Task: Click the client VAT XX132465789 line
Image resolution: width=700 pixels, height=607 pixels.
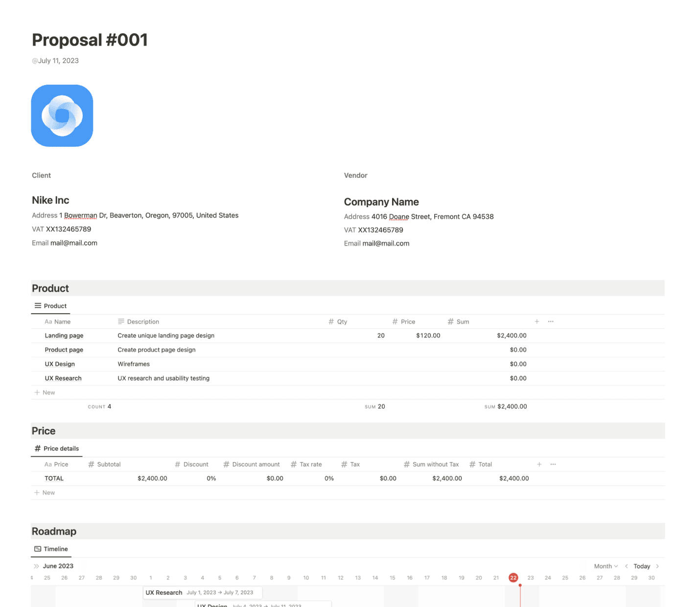Action: (x=62, y=229)
